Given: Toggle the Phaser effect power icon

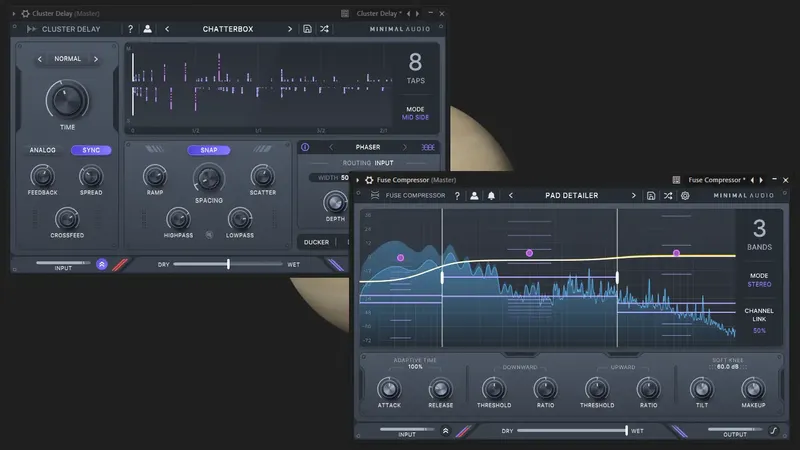Looking at the screenshot, I should click(305, 147).
